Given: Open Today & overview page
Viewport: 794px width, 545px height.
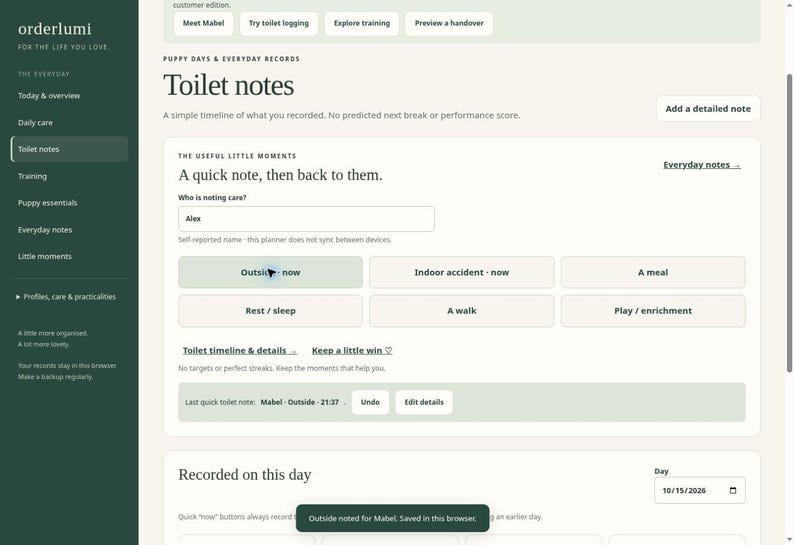Looking at the screenshot, I should tap(69, 96).
